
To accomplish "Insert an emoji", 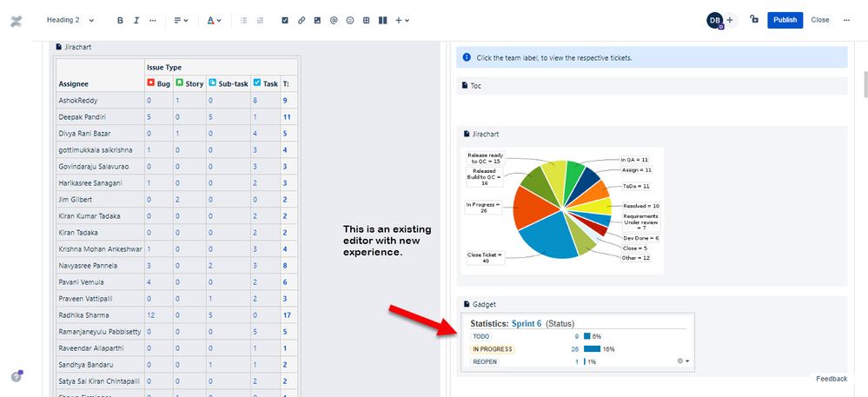I will pyautogui.click(x=350, y=20).
